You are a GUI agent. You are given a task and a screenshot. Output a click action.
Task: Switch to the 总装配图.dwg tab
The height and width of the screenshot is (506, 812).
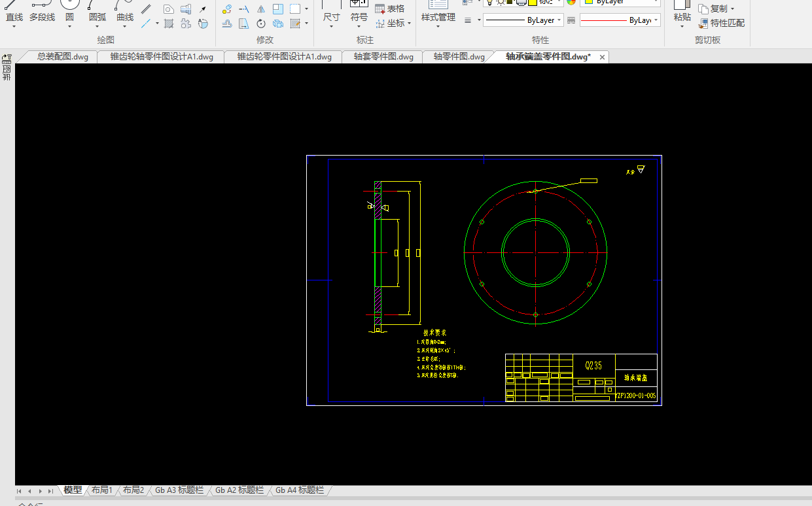[62, 57]
